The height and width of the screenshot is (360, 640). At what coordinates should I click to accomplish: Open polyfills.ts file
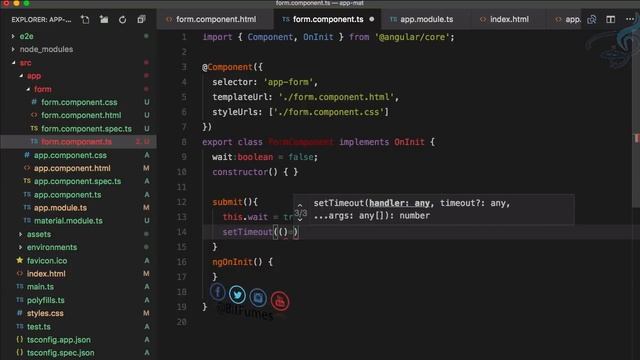45,300
